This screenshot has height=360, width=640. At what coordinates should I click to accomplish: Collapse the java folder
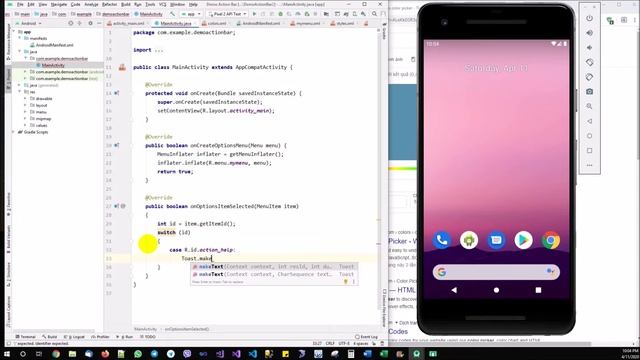pyautogui.click(x=20, y=51)
